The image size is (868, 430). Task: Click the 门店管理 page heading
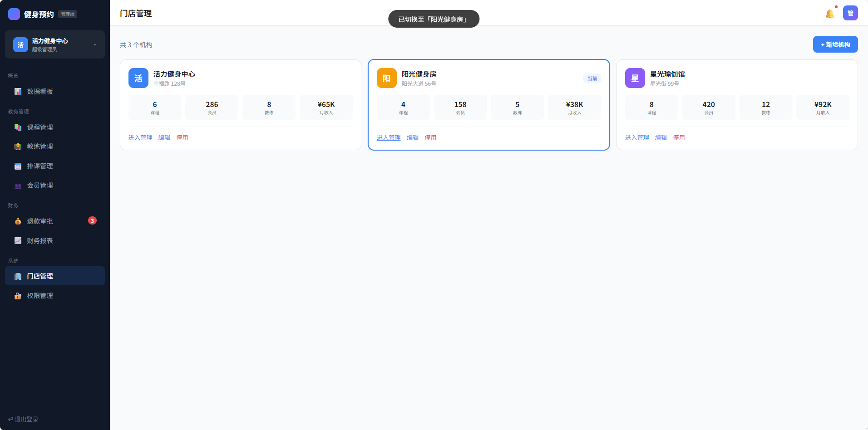pyautogui.click(x=136, y=13)
